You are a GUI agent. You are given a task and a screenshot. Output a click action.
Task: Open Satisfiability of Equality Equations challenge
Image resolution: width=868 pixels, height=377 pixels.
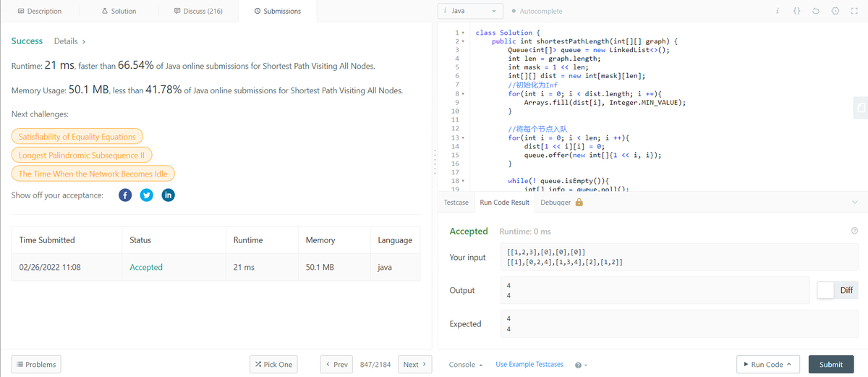77,137
